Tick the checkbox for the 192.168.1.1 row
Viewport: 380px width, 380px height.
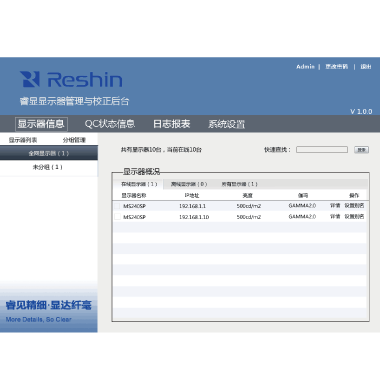pyautogui.click(x=117, y=206)
